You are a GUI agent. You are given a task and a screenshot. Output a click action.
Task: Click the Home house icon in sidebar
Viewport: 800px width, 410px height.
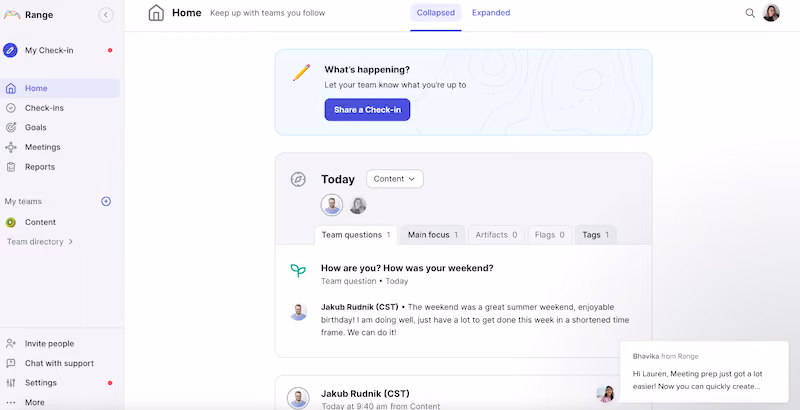point(11,88)
